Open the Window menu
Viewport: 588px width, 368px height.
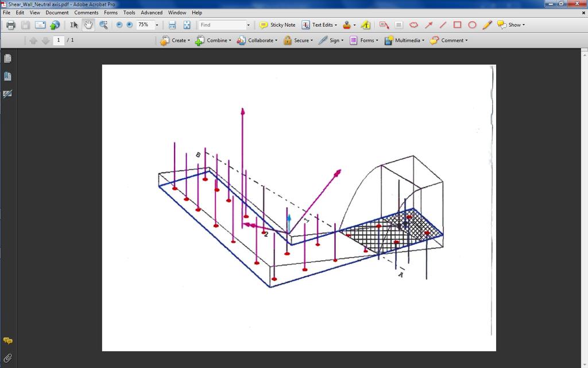177,13
